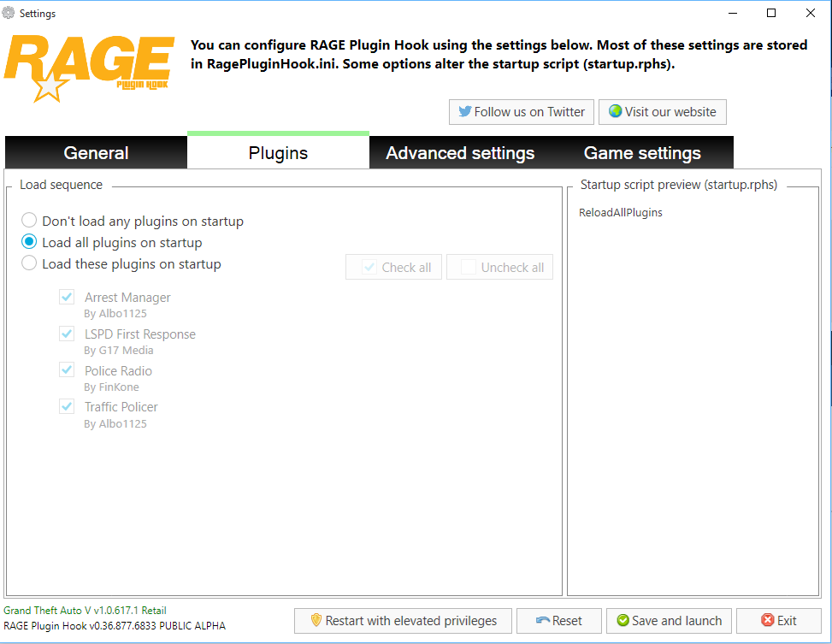Click the RAGE Plugin Hook version text
The image size is (832, 644).
coord(115,626)
